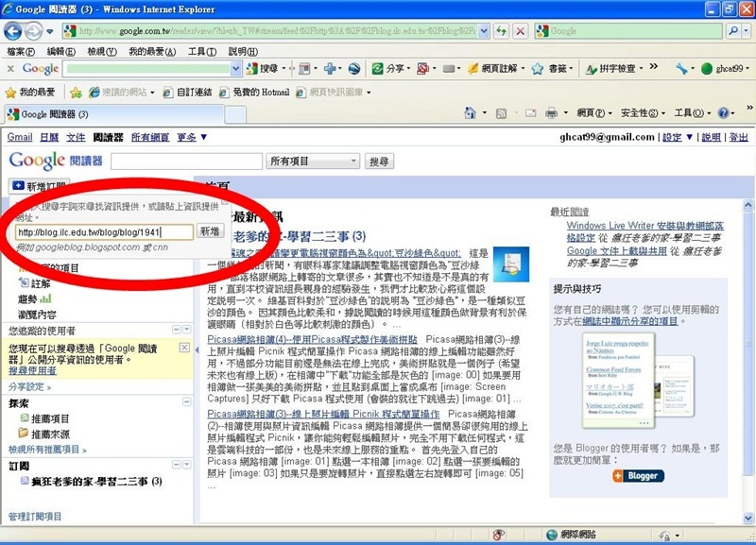The width and height of the screenshot is (756, 545).
Task: Click the feed URL input field
Action: click(104, 232)
